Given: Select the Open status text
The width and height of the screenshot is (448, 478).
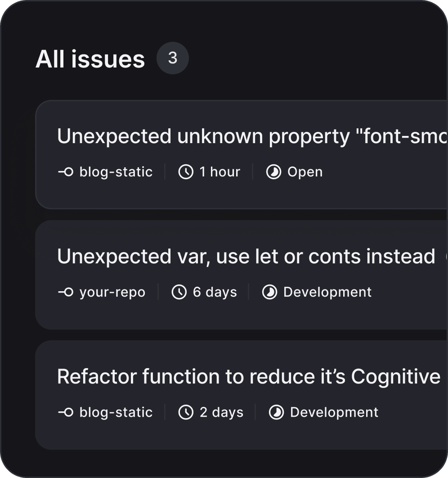Looking at the screenshot, I should [x=305, y=171].
